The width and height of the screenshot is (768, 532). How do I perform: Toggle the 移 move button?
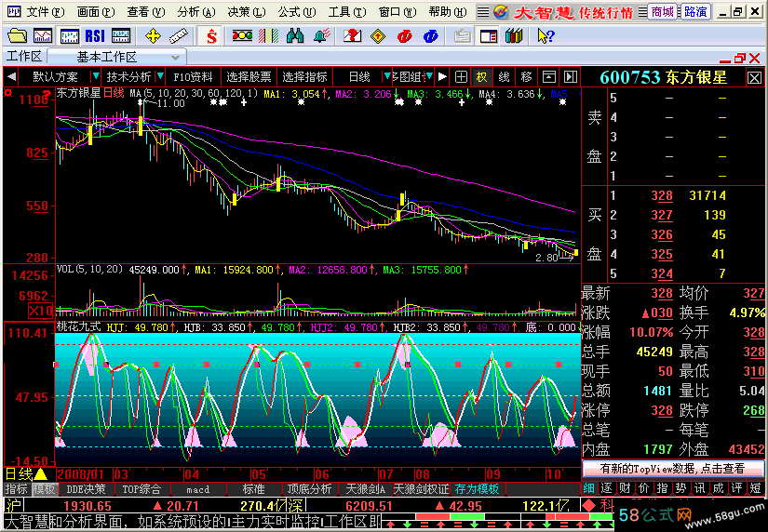tap(527, 77)
